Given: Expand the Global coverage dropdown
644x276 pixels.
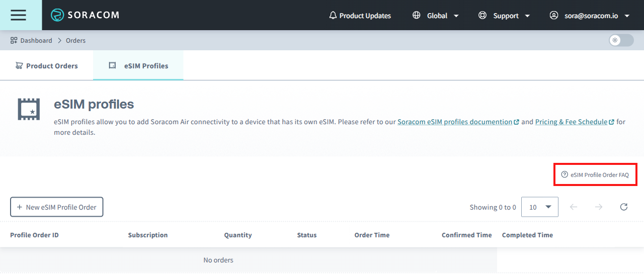Looking at the screenshot, I should 436,16.
